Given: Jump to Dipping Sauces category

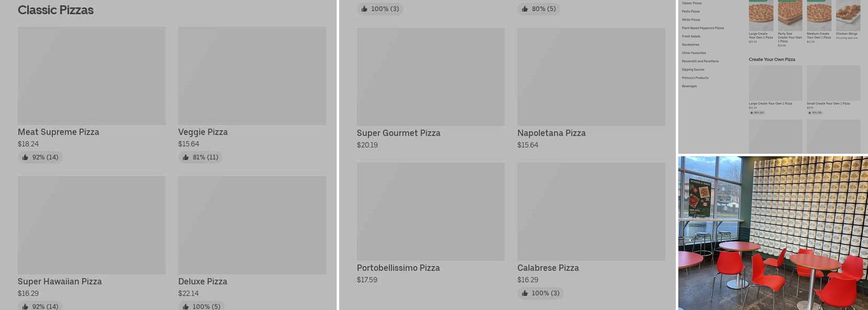Looking at the screenshot, I should tap(693, 69).
